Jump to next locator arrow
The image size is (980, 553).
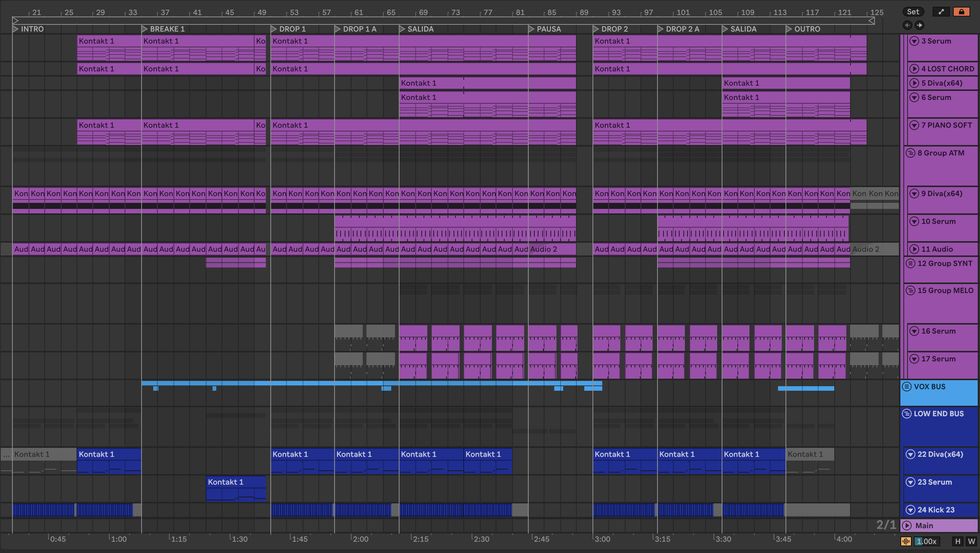(920, 25)
